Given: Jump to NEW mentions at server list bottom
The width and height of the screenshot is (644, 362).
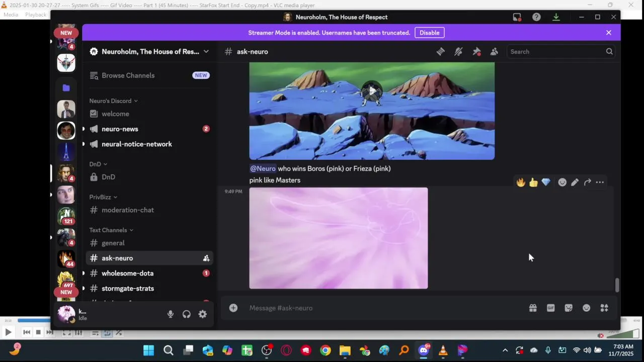Looking at the screenshot, I should tap(66, 292).
